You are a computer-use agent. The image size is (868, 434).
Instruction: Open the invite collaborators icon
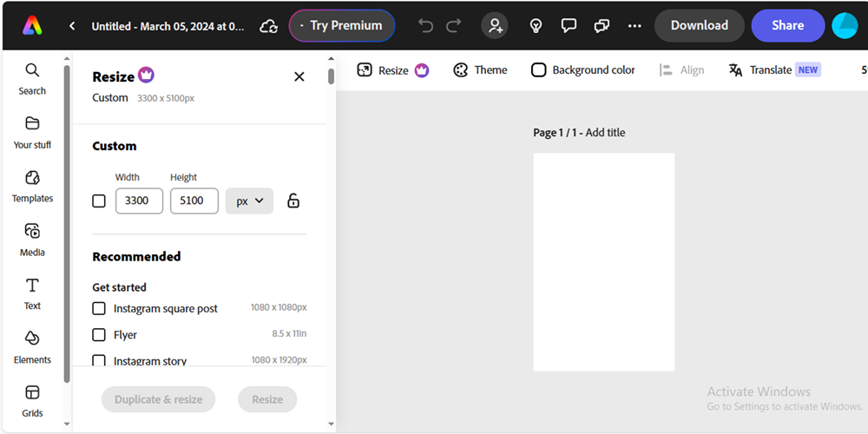[x=496, y=26]
